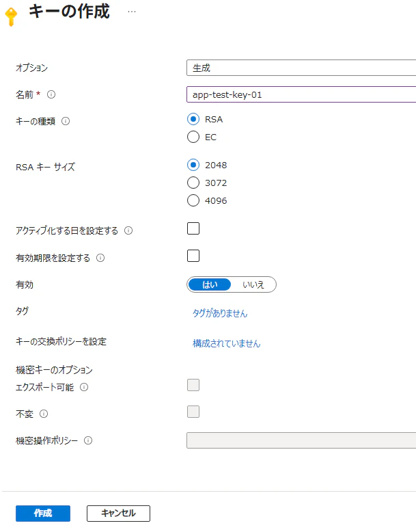Show info icon next to 不変

44,414
